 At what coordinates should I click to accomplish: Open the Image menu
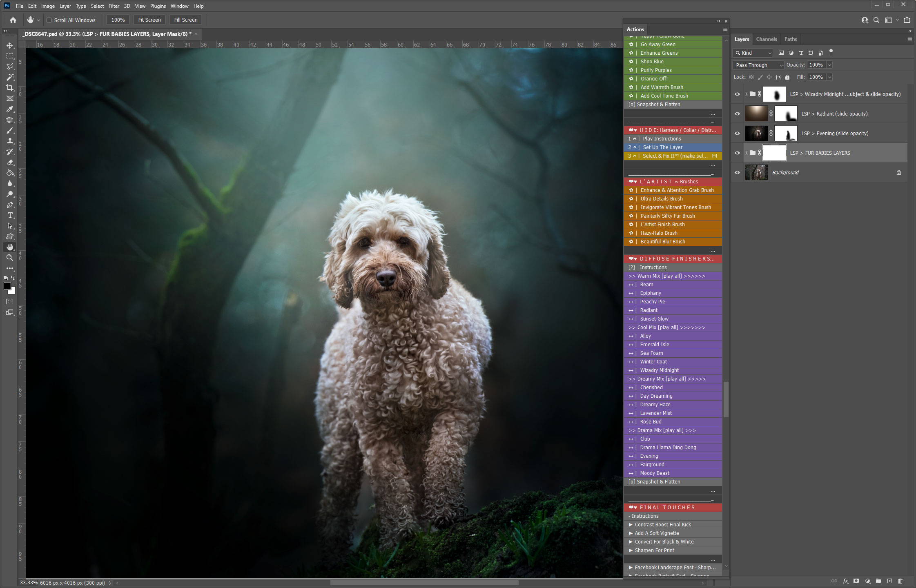[x=48, y=6]
